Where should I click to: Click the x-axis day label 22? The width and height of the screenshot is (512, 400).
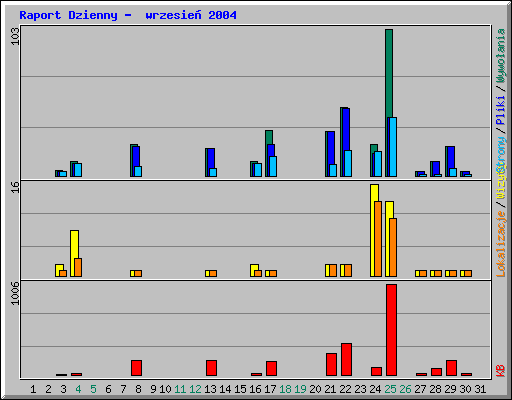click(x=345, y=389)
